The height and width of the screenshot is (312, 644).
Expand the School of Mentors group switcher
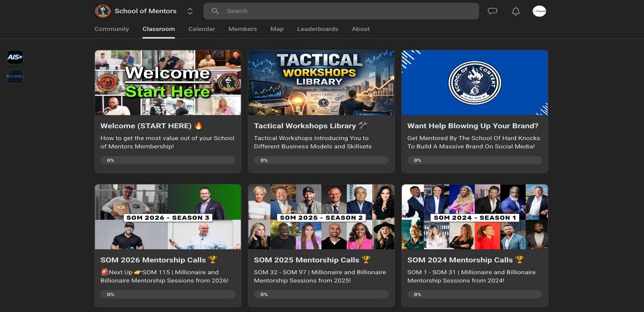(x=190, y=11)
